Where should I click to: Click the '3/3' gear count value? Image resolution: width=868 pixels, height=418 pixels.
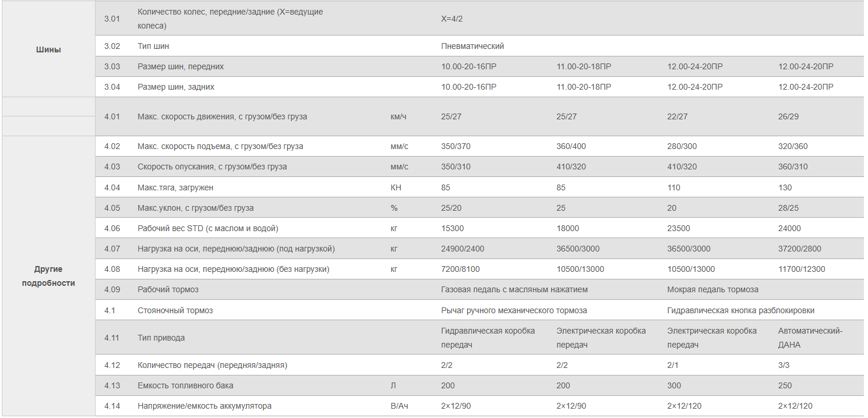click(x=784, y=365)
